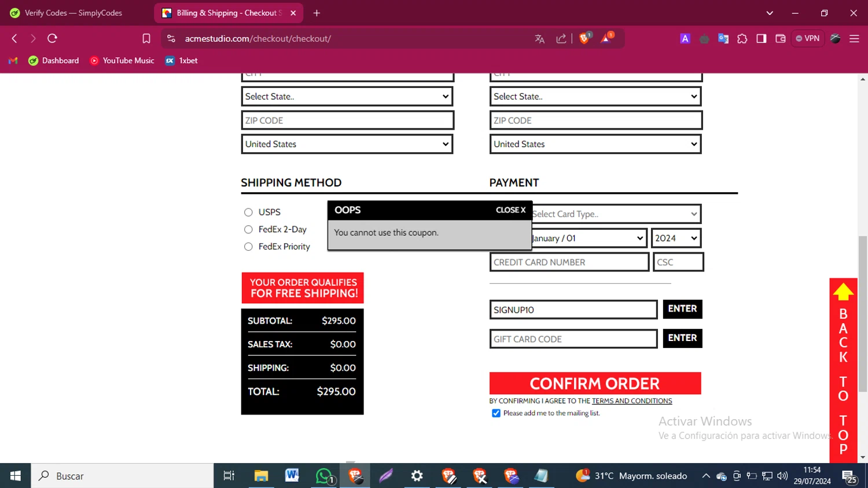The image size is (868, 488).
Task: Uncheck the mailing list checkbox
Action: 496,413
